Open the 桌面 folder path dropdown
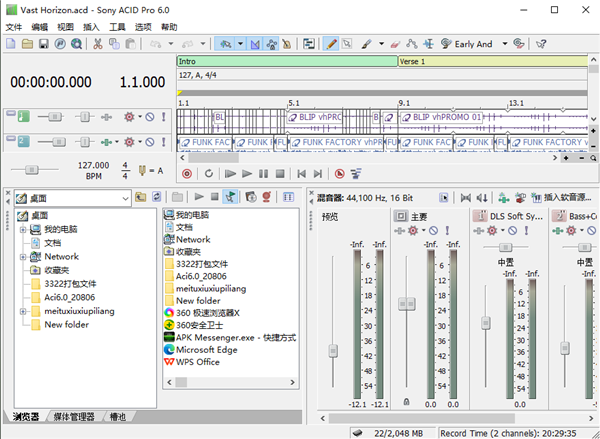The image size is (600, 439). [x=124, y=198]
